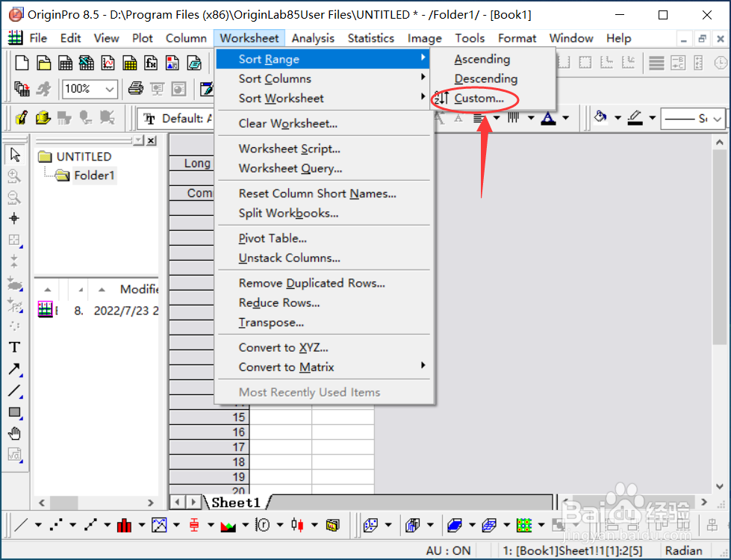This screenshot has width=731, height=560.
Task: Open the Column menu
Action: [186, 38]
